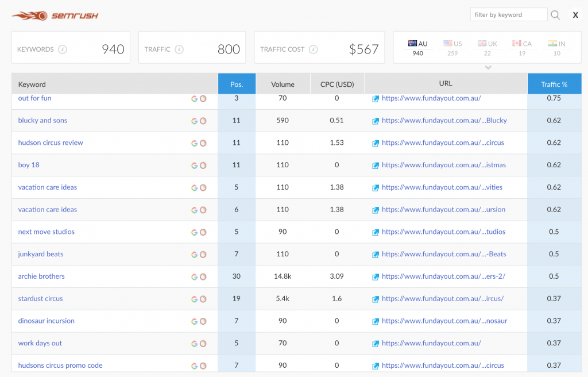Click the Google icon for 'junkyard beats'

[194, 255]
